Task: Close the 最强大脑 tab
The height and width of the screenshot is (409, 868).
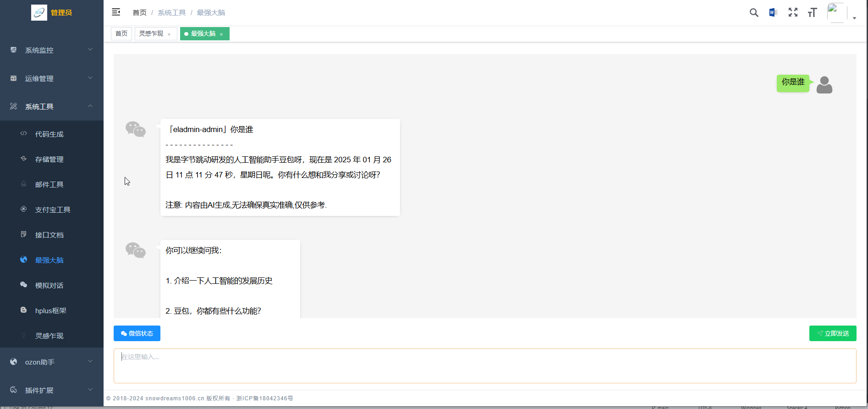Action: pyautogui.click(x=221, y=34)
